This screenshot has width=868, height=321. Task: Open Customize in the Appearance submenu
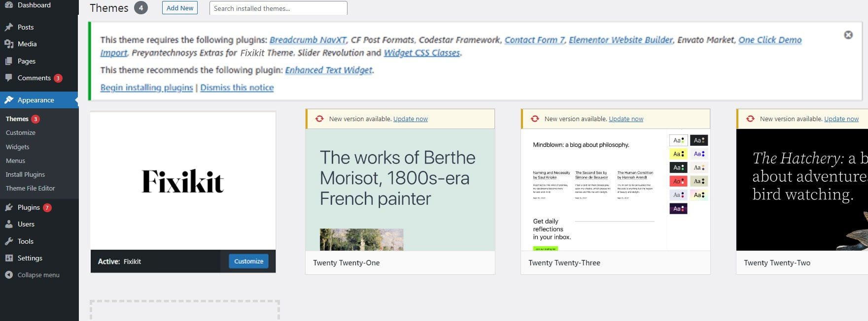coord(21,132)
